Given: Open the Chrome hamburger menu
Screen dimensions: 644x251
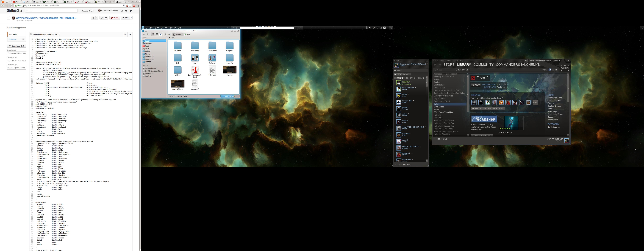Looking at the screenshot, I should click(138, 6).
